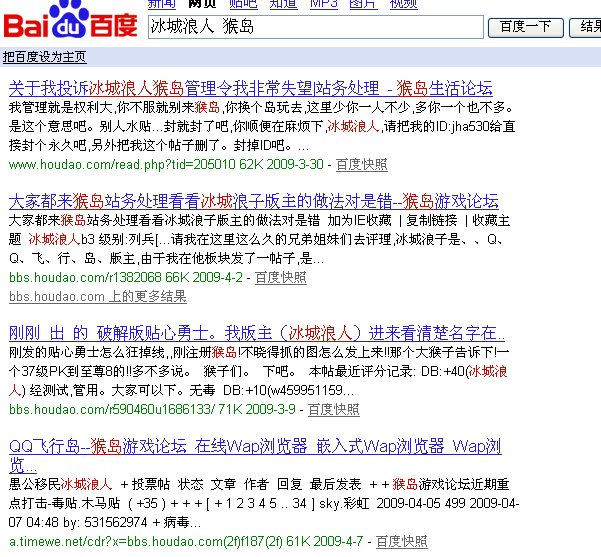Click snippet text 我管理就是权利大
The height and width of the screenshot is (557, 601).
61,108
